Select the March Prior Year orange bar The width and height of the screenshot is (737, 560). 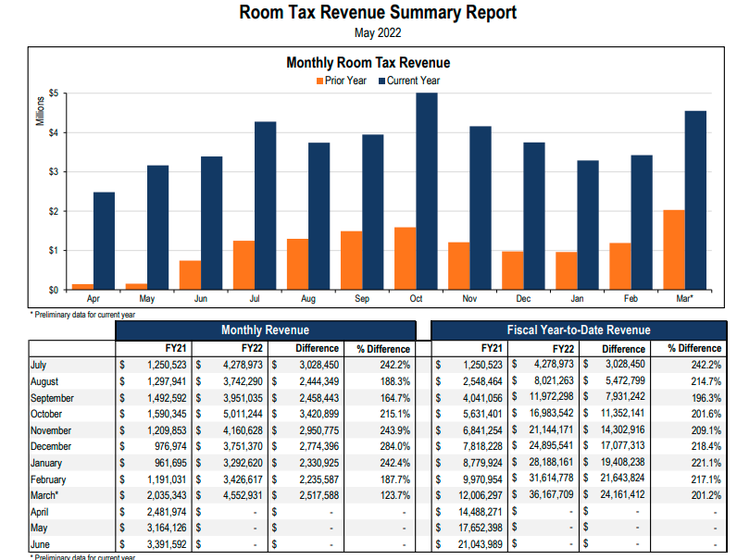tap(674, 250)
